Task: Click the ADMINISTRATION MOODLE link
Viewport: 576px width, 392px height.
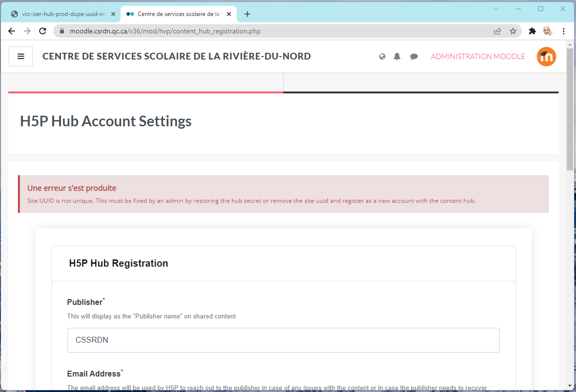Action: [478, 57]
